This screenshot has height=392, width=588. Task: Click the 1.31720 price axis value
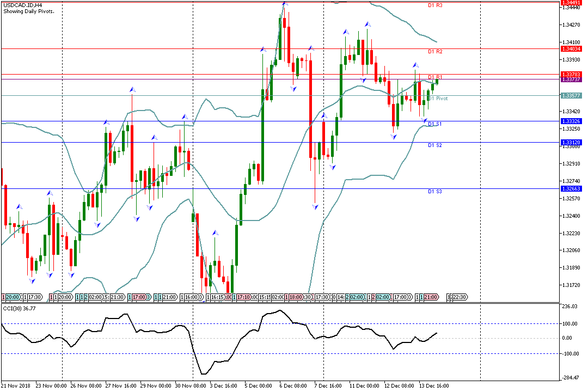coord(571,285)
